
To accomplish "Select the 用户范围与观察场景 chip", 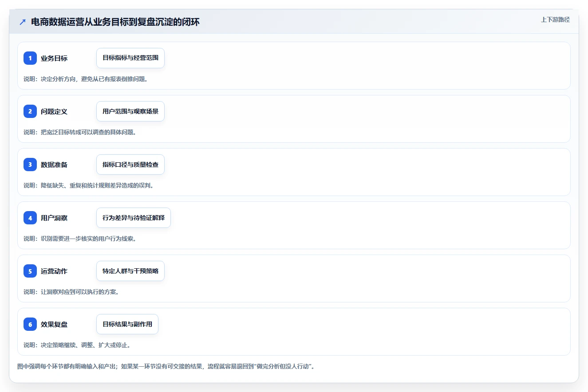I will (130, 111).
